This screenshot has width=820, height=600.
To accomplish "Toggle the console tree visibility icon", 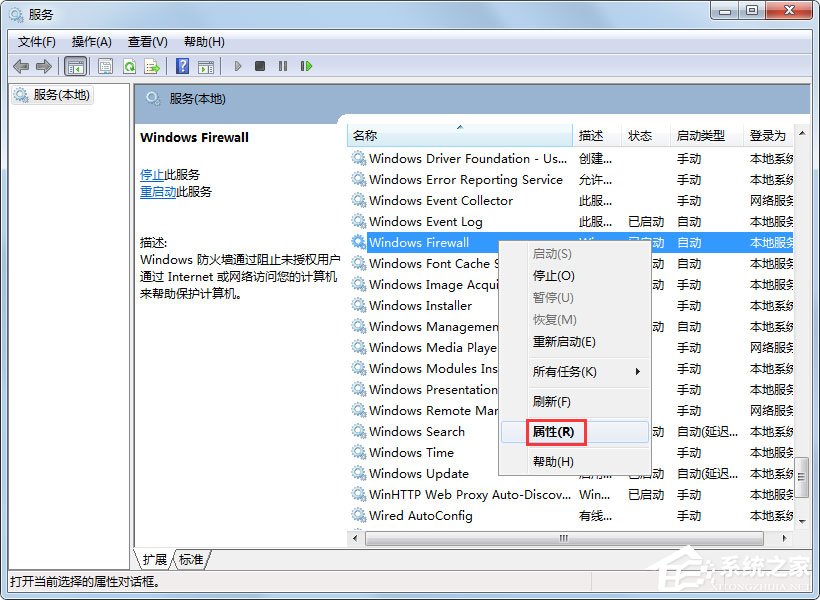I will 76,66.
